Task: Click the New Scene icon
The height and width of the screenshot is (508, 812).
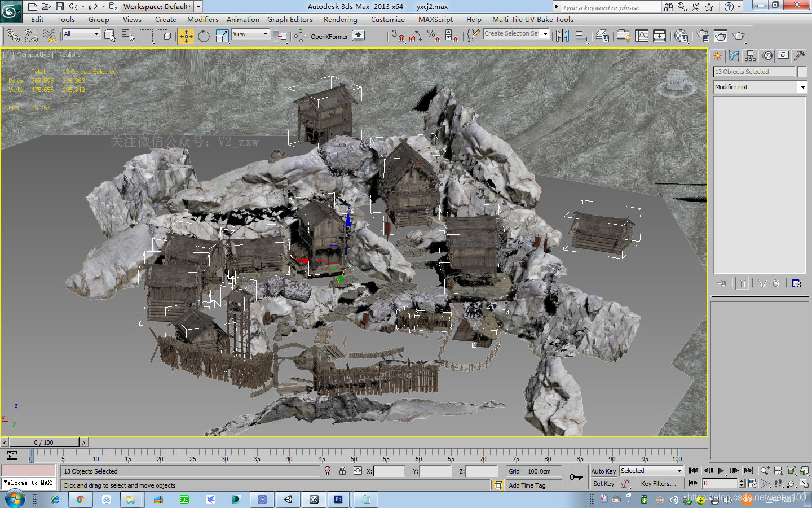Action: pos(32,7)
